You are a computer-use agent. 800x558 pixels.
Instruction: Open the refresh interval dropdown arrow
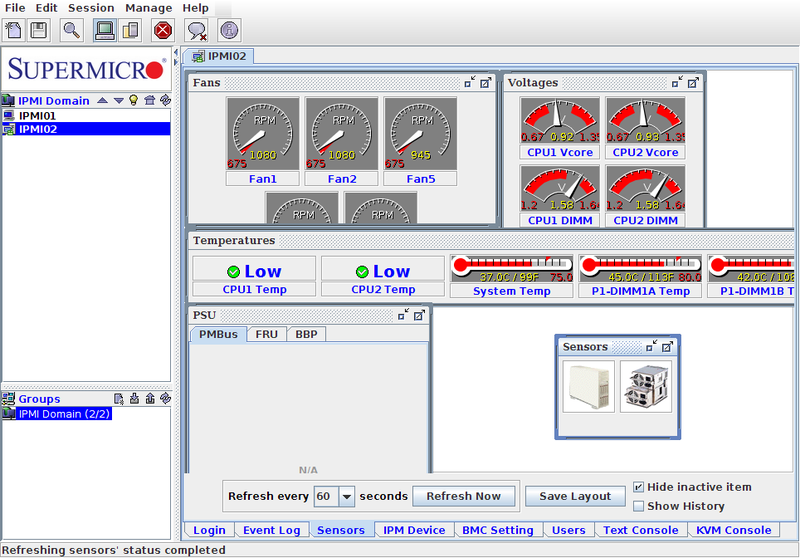pos(346,496)
